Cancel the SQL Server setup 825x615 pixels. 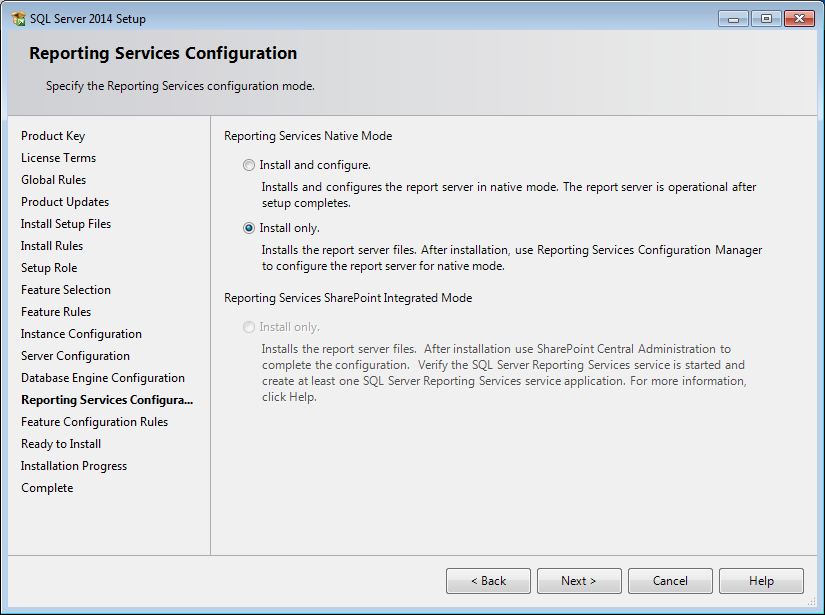point(669,581)
